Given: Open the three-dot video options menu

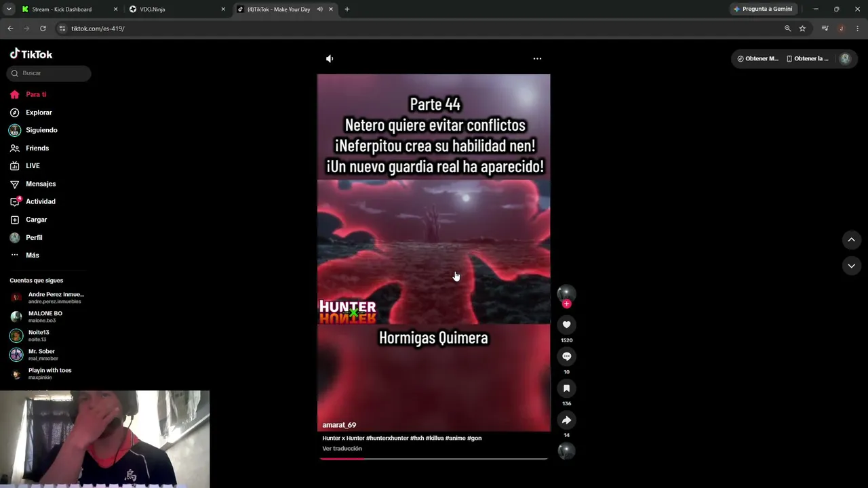Looking at the screenshot, I should click(x=537, y=59).
